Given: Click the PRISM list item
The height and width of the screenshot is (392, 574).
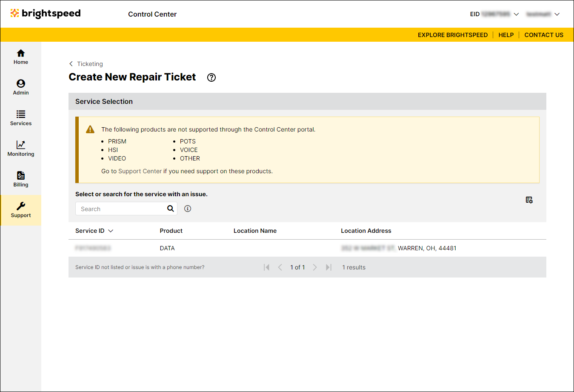Looking at the screenshot, I should click(117, 141).
